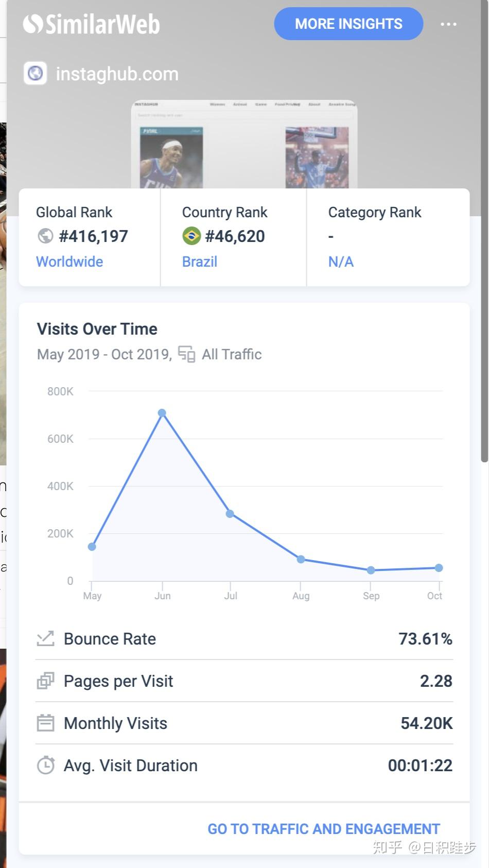Image resolution: width=489 pixels, height=868 pixels.
Task: Select the Jun peak data point
Action: (162, 413)
